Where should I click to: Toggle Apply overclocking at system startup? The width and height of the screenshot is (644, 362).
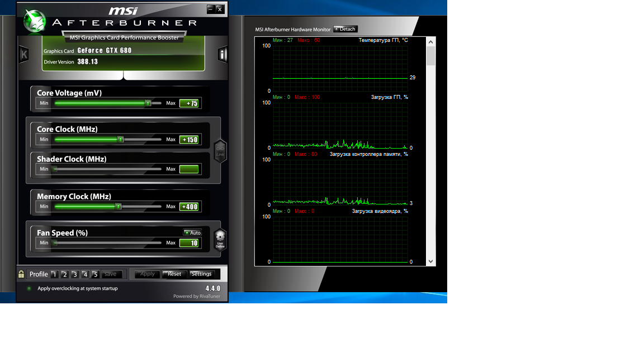29,288
